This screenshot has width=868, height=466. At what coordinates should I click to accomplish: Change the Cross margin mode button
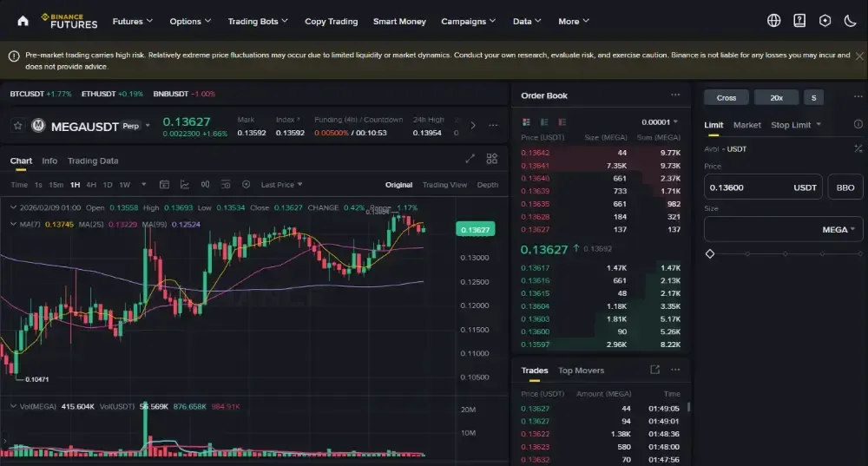pos(727,97)
